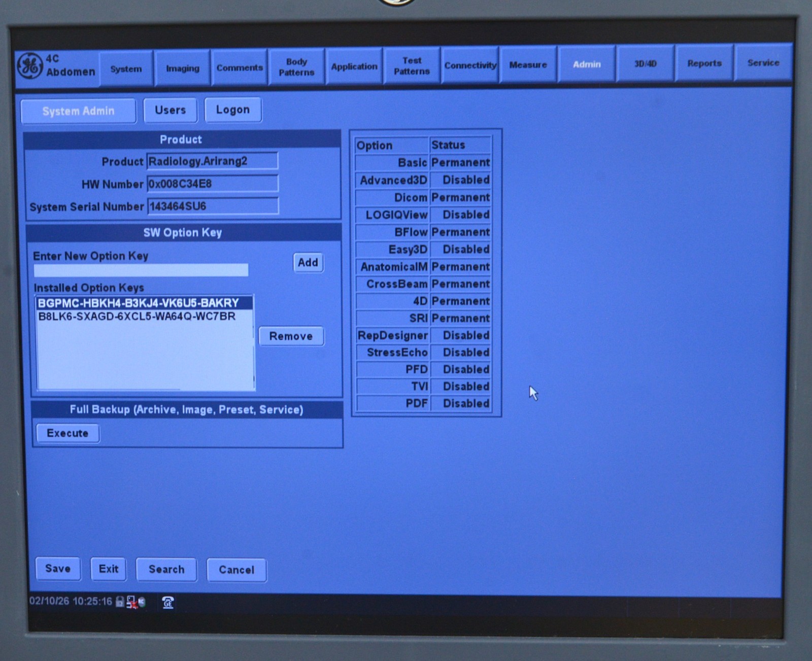The height and width of the screenshot is (661, 812).
Task: Select option key starting with B8LK6
Action: 137,317
